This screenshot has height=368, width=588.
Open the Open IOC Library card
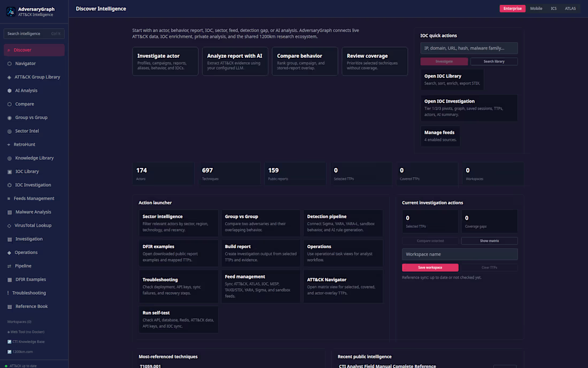(452, 80)
